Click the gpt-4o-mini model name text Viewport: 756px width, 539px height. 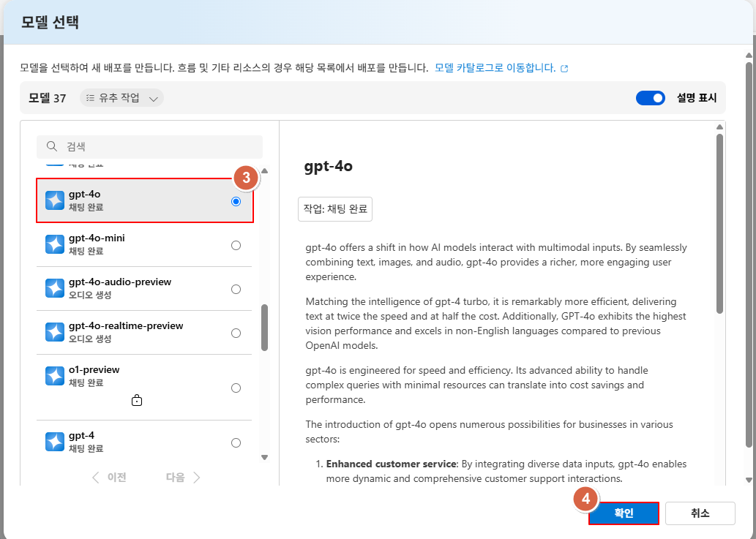[97, 238]
